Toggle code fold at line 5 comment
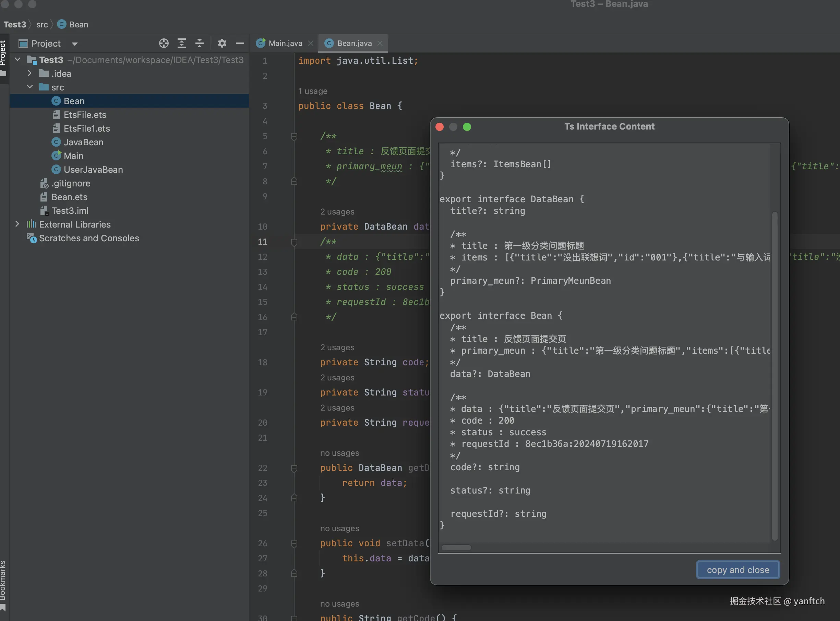The height and width of the screenshot is (621, 840). pos(294,136)
